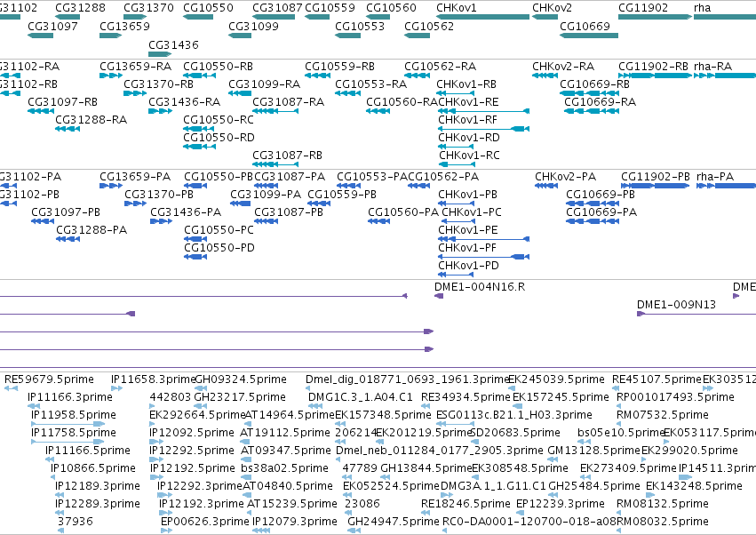The width and height of the screenshot is (756, 535).
Task: Select the CG10562 gene label
Action: click(429, 26)
